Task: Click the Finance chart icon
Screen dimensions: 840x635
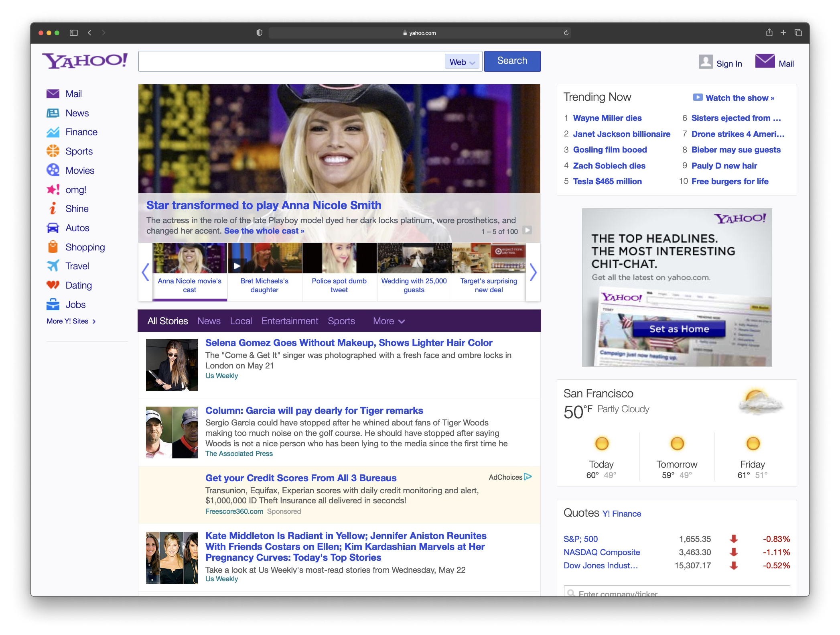Action: click(53, 132)
